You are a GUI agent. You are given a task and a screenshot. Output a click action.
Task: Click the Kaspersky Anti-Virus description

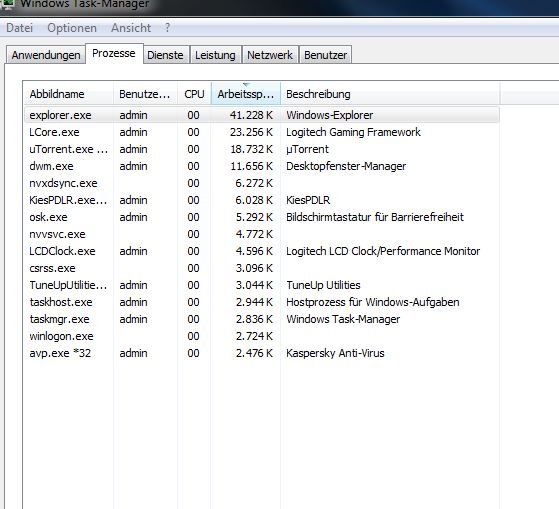point(335,353)
